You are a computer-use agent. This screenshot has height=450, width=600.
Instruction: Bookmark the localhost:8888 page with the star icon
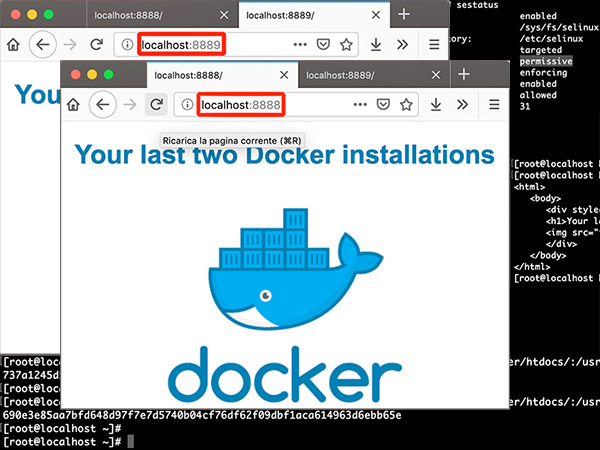[407, 105]
